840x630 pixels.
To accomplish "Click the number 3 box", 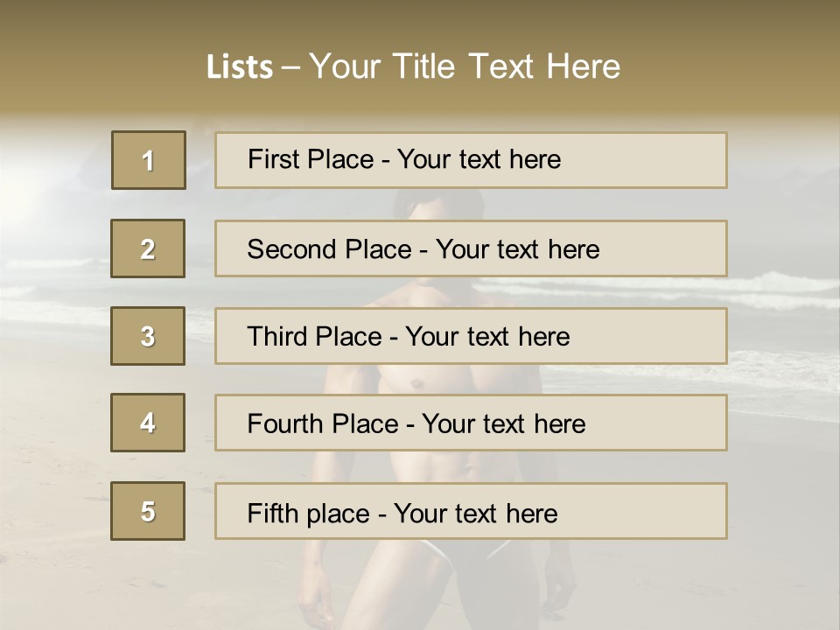I will (x=148, y=336).
